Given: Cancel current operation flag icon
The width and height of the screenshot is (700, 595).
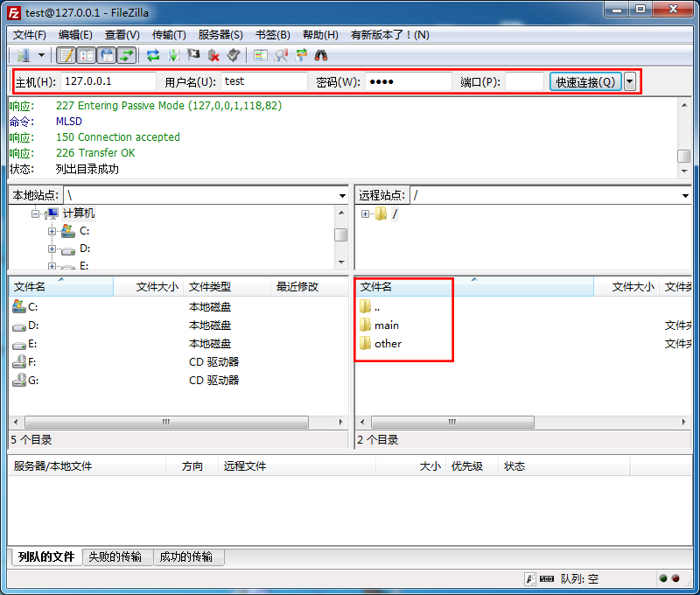Looking at the screenshot, I should point(193,55).
